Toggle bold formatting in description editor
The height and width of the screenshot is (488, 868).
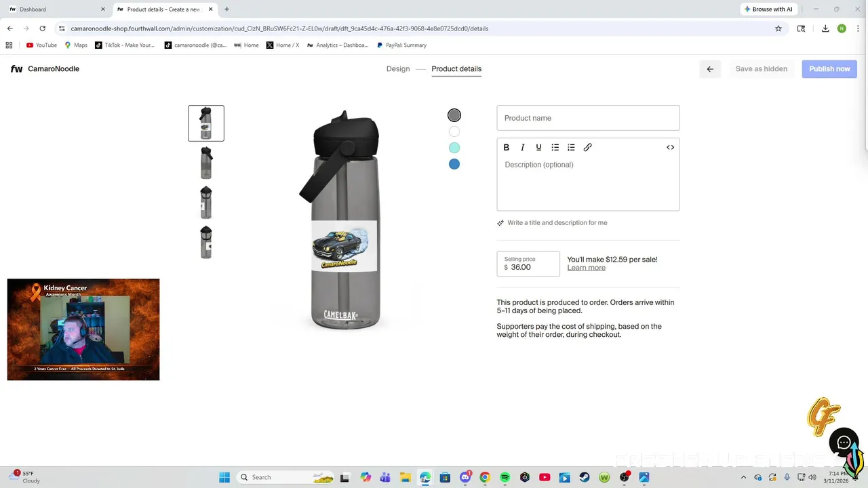point(506,147)
